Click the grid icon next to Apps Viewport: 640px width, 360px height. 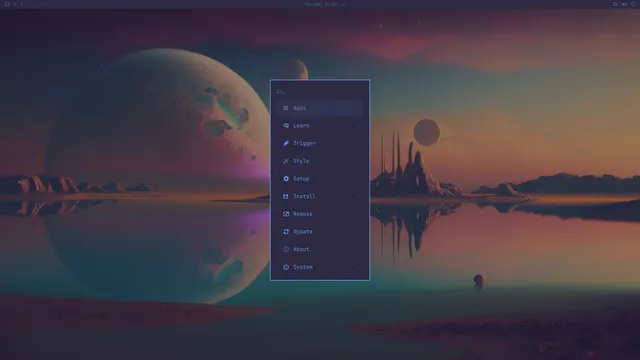tap(286, 108)
